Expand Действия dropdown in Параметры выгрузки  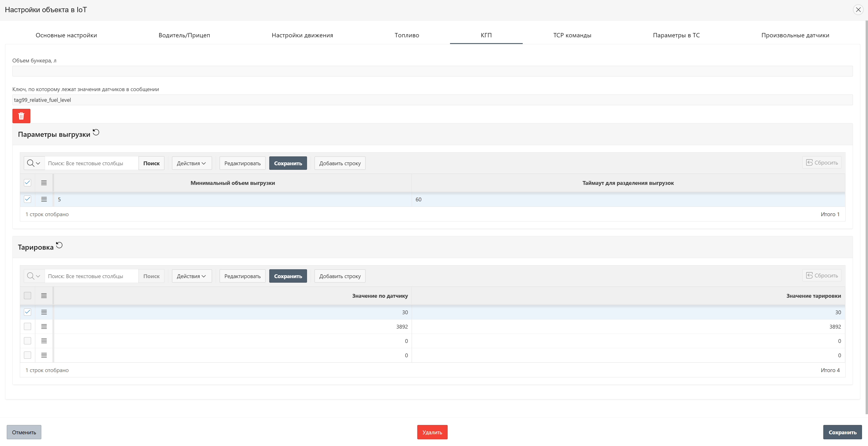[x=191, y=163]
